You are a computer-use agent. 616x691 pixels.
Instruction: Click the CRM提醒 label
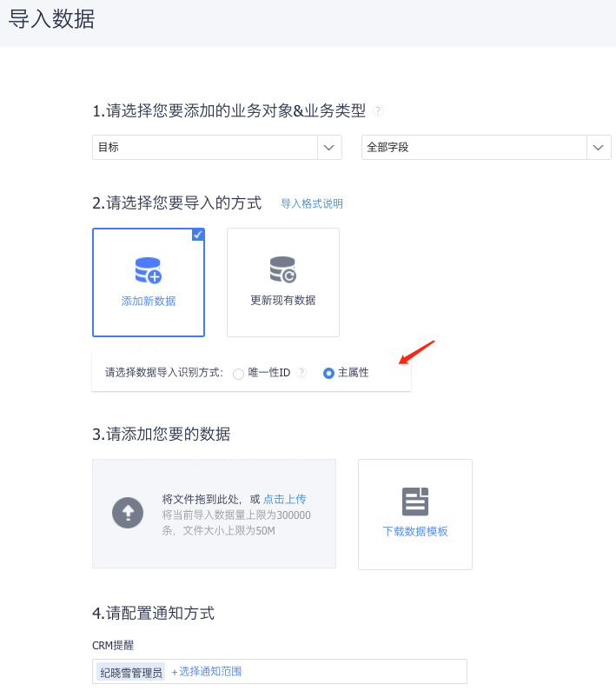[113, 646]
